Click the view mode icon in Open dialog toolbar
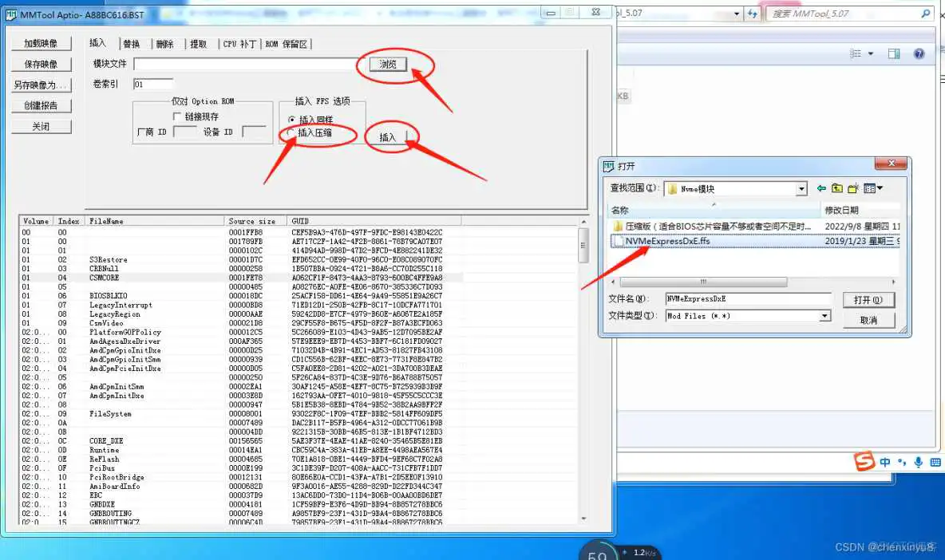 867,188
